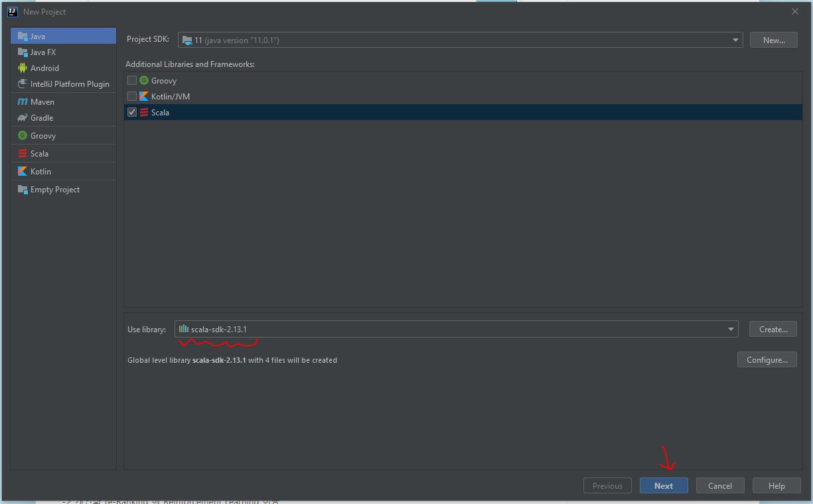
Task: Choose Groovy project type in sidebar
Action: click(x=63, y=136)
